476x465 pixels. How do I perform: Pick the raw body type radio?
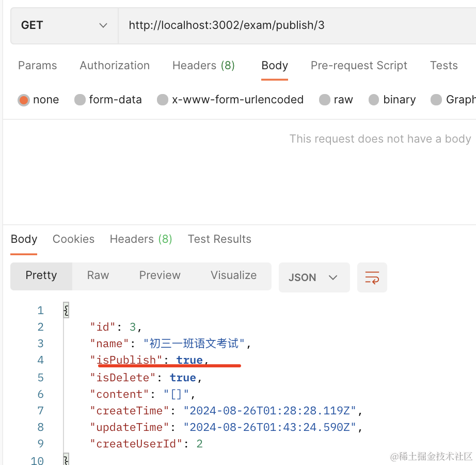pos(325,100)
